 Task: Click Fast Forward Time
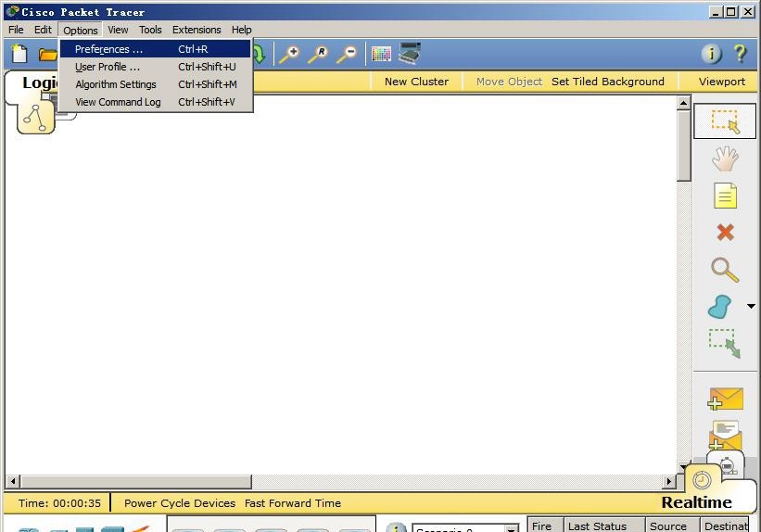[293, 503]
